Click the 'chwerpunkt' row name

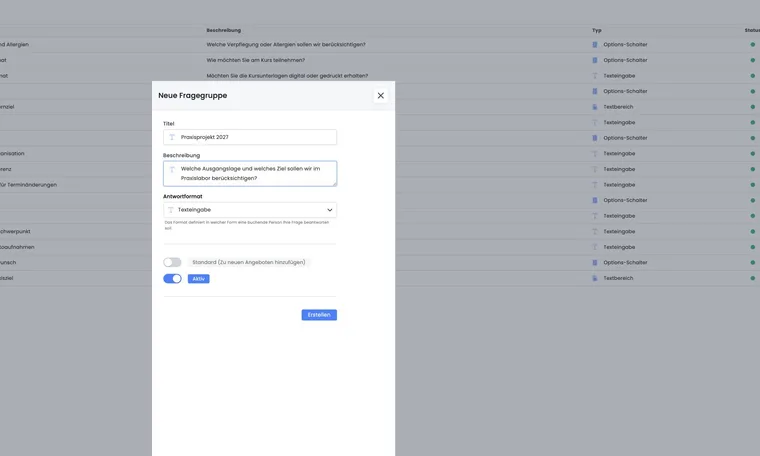(x=15, y=232)
